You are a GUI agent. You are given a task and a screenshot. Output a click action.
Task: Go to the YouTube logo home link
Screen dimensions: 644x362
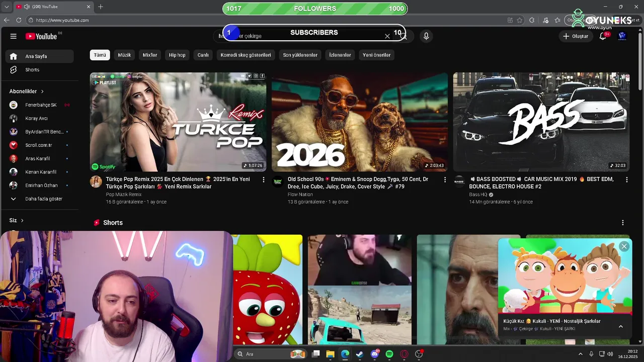(41, 36)
